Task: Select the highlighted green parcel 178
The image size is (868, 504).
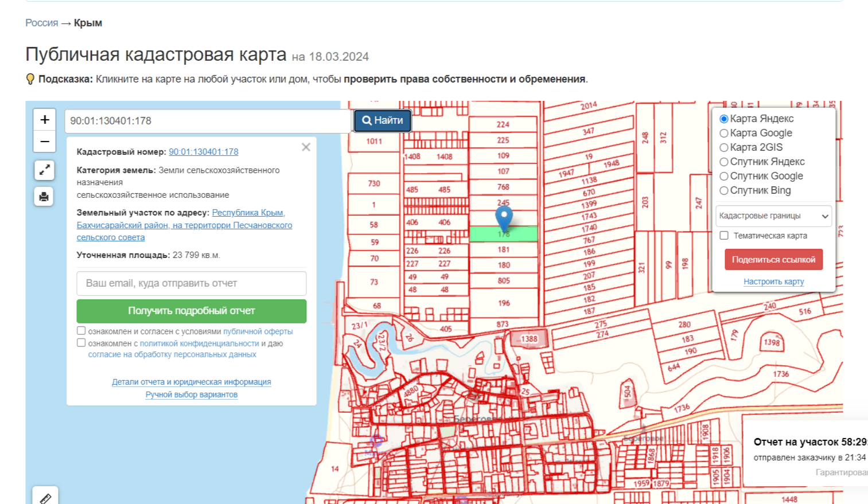Action: coord(504,234)
